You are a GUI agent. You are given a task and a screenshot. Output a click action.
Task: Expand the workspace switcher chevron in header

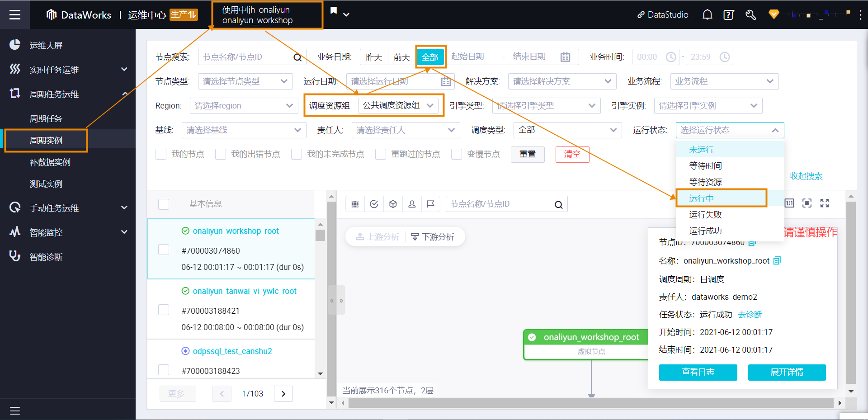point(346,15)
